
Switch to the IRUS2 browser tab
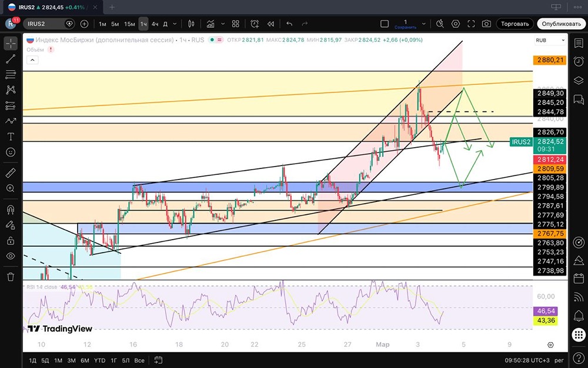(x=52, y=7)
